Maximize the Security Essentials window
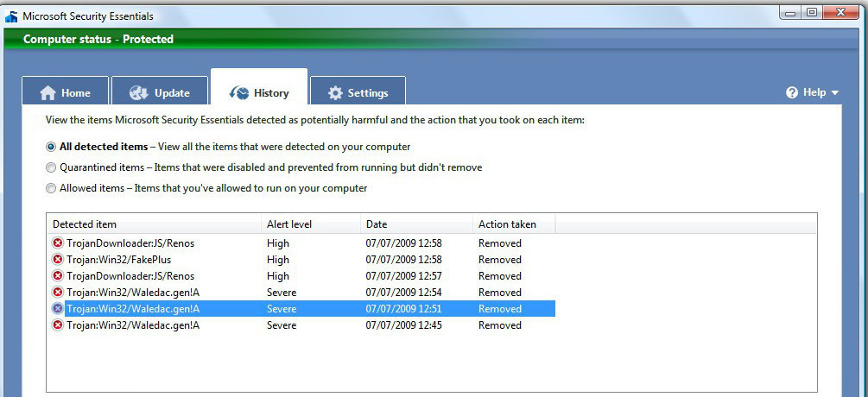 812,13
